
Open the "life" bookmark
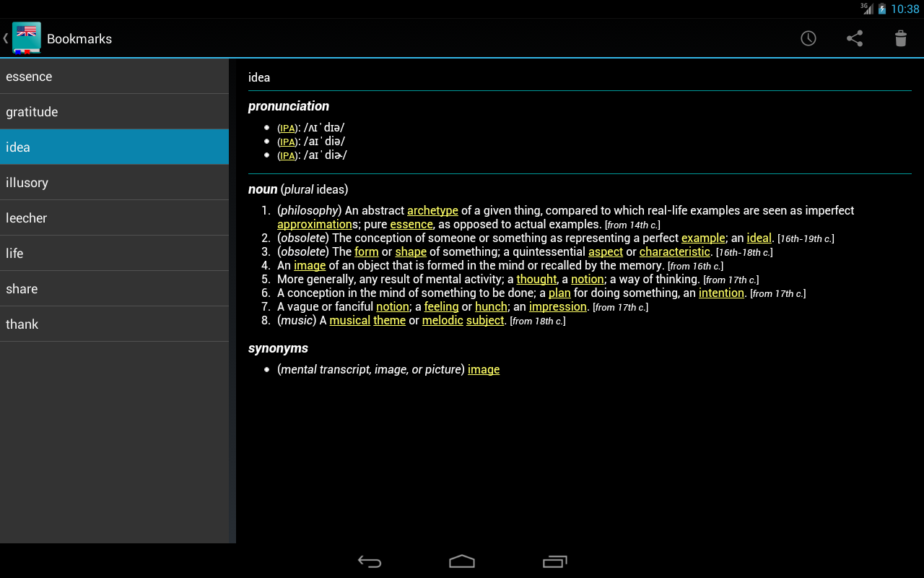(114, 254)
